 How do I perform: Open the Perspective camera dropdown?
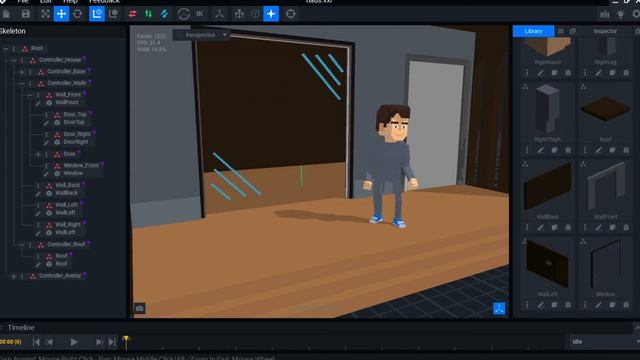(203, 35)
